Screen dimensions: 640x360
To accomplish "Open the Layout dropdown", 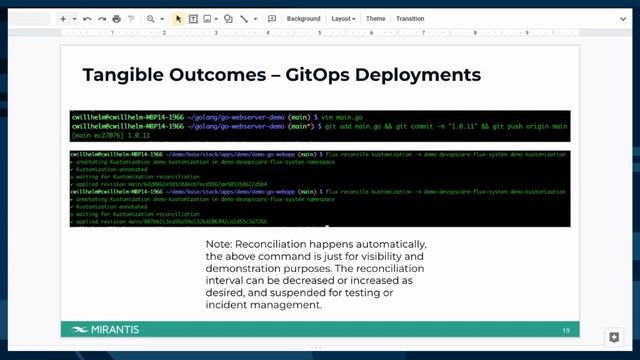I will pyautogui.click(x=343, y=19).
